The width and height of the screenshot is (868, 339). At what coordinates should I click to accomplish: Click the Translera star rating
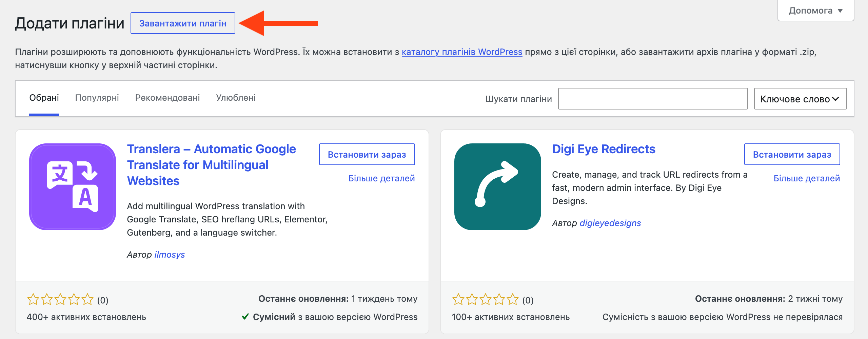click(60, 299)
